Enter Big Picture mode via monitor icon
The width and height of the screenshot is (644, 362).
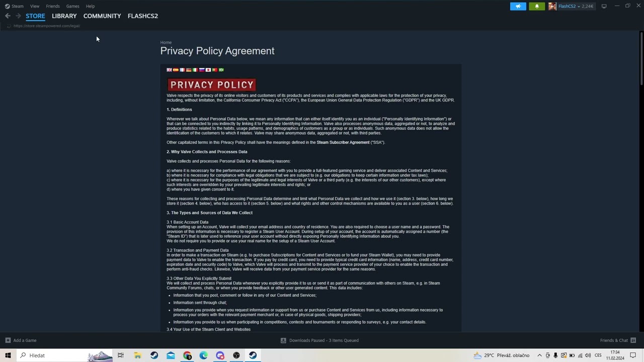coord(604,6)
